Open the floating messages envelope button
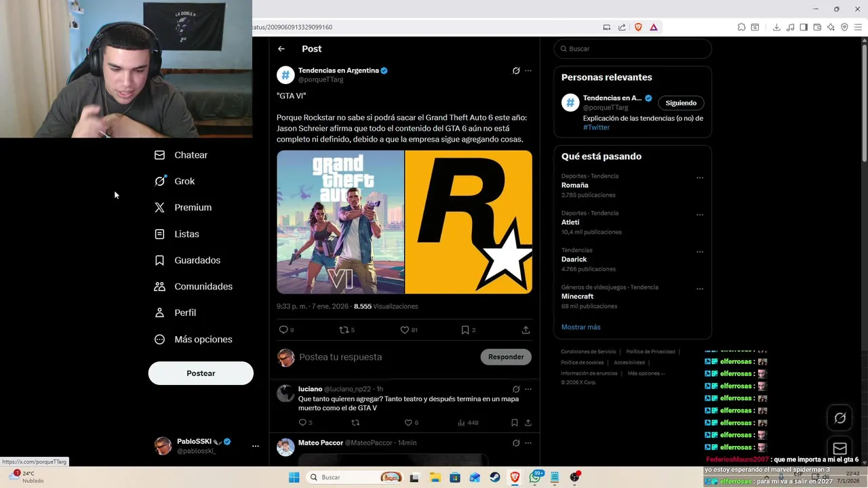Screen dimensions: 868x488 840,449
